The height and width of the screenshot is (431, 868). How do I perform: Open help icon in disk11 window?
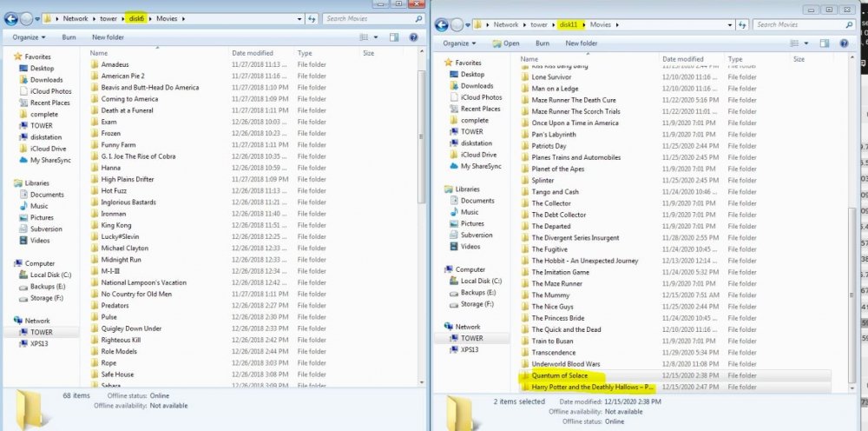pyautogui.click(x=844, y=43)
